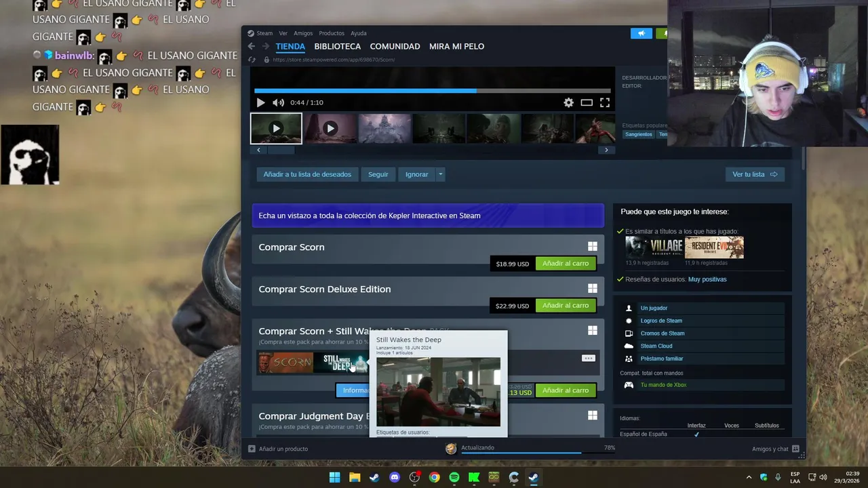Image resolution: width=868 pixels, height=488 pixels.
Task: Enter fullscreen on the trailer video
Action: 604,102
